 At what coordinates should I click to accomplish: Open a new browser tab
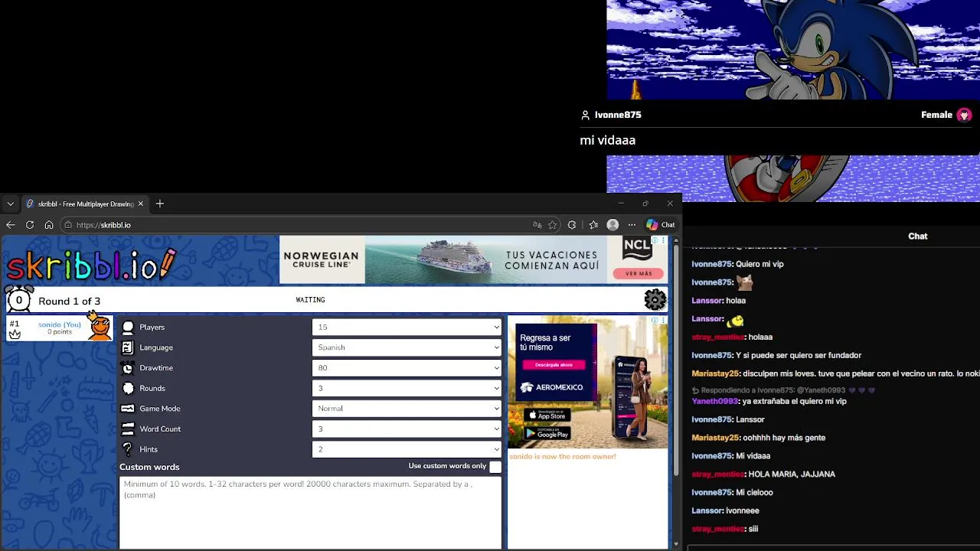(x=160, y=204)
